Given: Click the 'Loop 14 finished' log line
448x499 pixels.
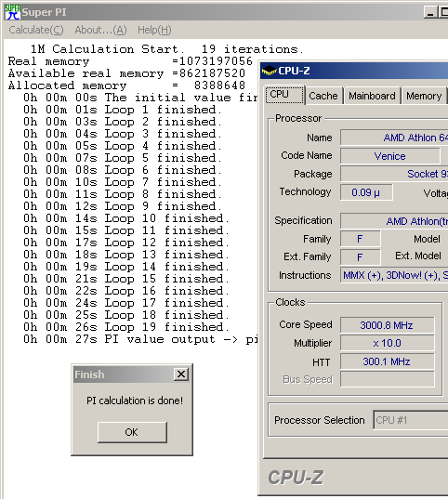Looking at the screenshot, I should pyautogui.click(x=126, y=267).
